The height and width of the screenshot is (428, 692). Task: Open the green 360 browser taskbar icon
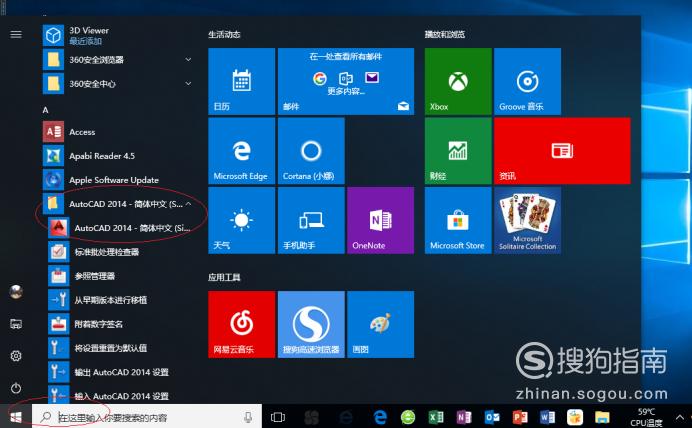click(408, 417)
